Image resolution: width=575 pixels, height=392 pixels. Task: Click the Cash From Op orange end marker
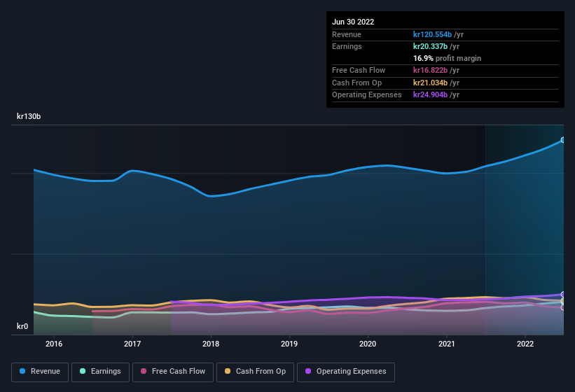[x=563, y=301]
